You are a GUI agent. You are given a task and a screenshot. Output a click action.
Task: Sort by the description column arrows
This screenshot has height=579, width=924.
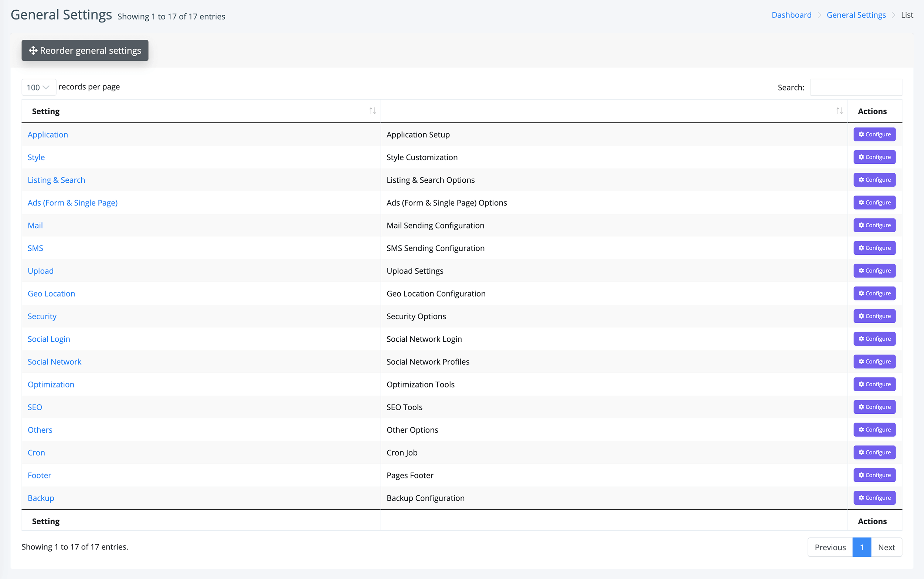tap(839, 111)
